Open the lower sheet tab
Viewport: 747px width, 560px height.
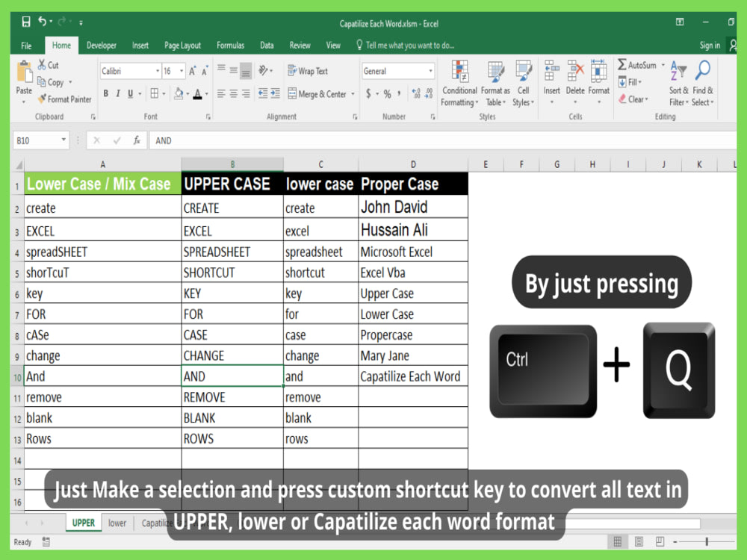click(x=117, y=523)
